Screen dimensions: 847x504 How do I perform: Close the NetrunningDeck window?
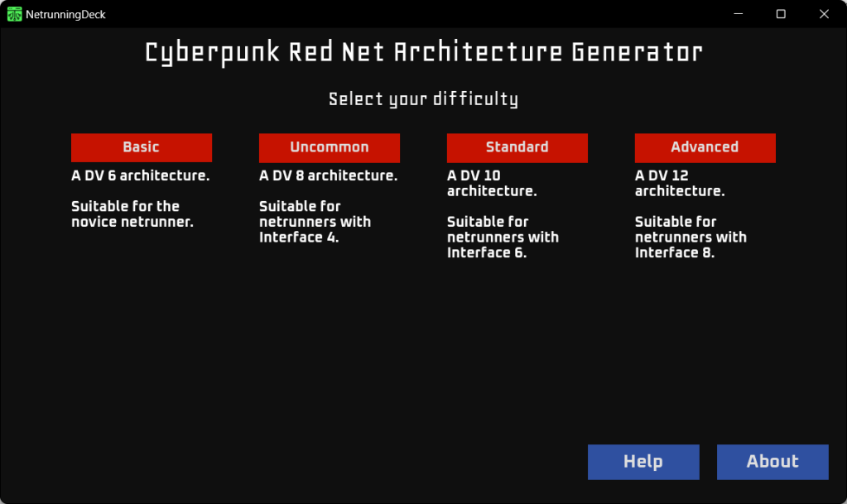pyautogui.click(x=824, y=14)
